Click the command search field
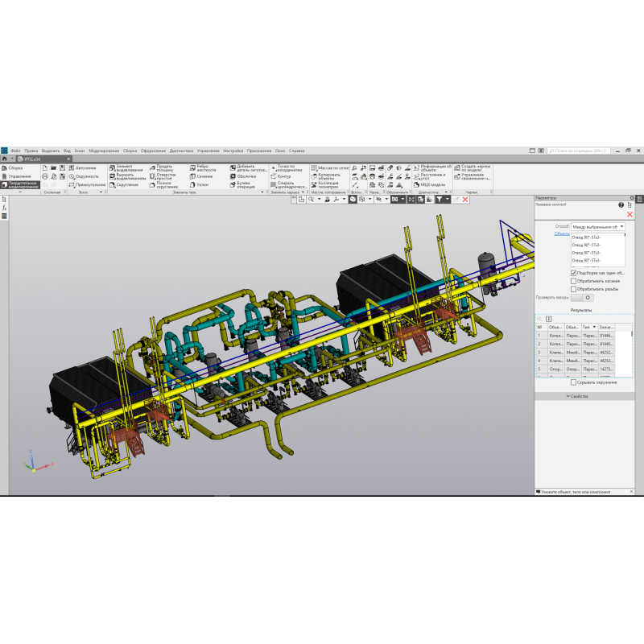644x644 pixels. click(578, 151)
